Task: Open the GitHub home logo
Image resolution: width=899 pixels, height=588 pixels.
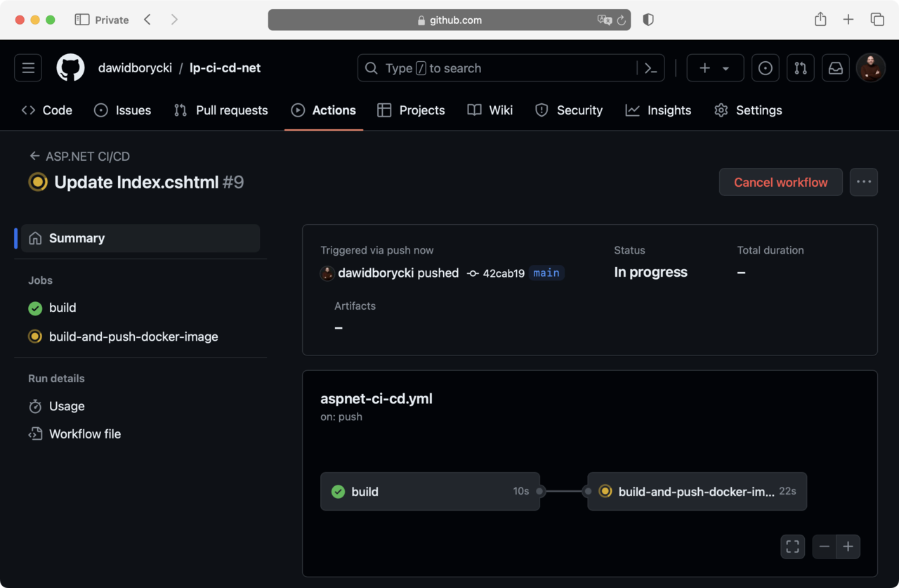Action: click(70, 68)
